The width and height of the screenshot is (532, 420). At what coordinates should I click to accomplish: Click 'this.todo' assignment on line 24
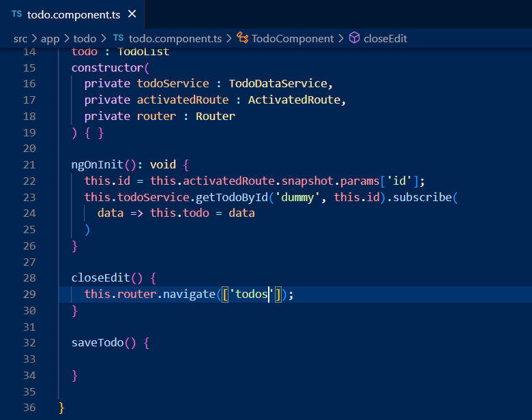click(x=179, y=213)
